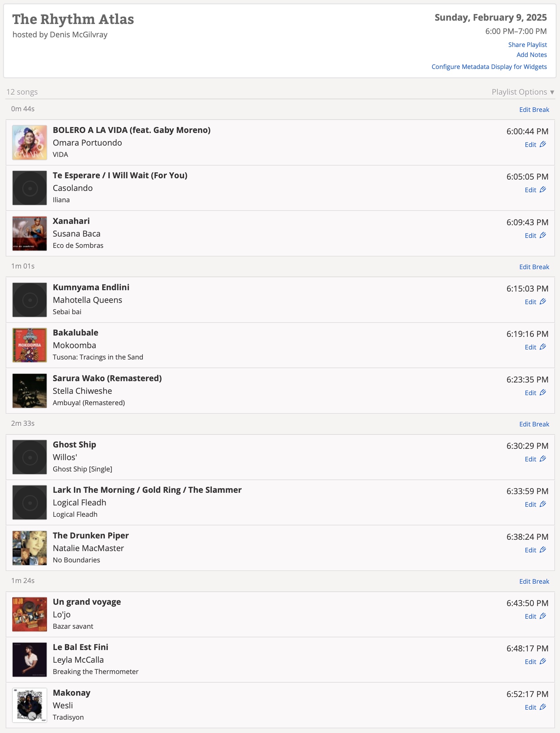Click the Edit link for Sarura Wako
The height and width of the screenshot is (733, 560).
pos(530,393)
